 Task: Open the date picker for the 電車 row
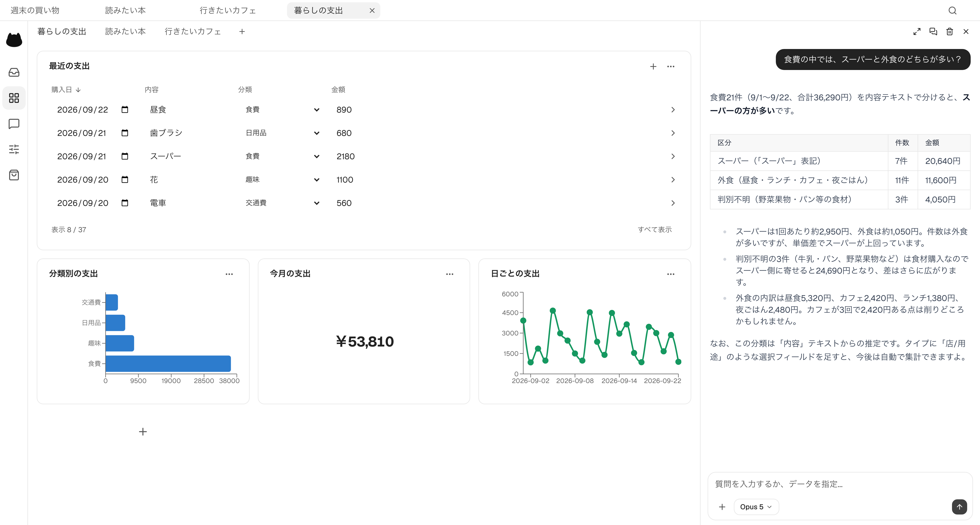(x=125, y=203)
